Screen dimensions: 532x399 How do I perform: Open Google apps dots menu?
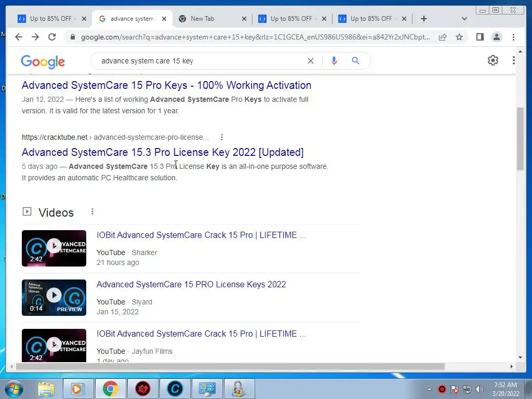tap(514, 60)
